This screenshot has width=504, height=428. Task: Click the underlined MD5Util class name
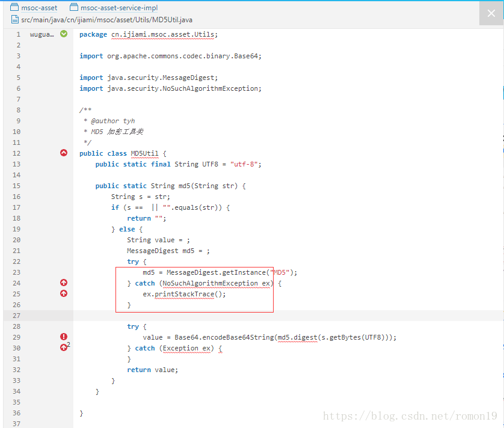[x=144, y=154]
